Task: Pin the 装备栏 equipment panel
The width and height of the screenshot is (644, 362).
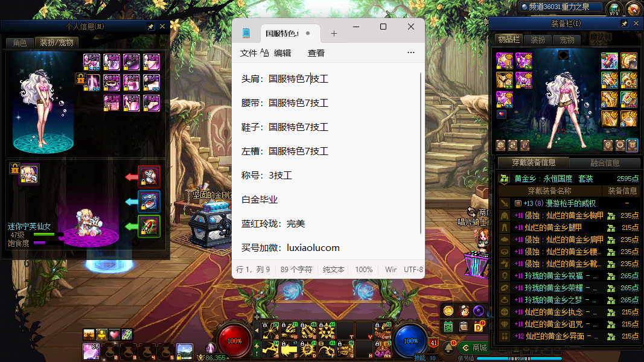Action: click(624, 24)
